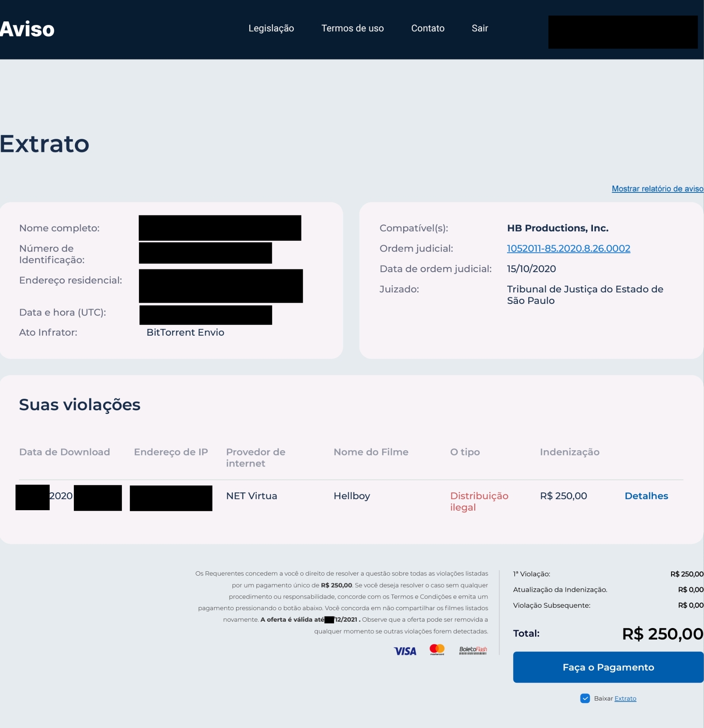Image resolution: width=704 pixels, height=728 pixels.
Task: Open Mostrar relatório de aviso link
Action: coord(657,188)
